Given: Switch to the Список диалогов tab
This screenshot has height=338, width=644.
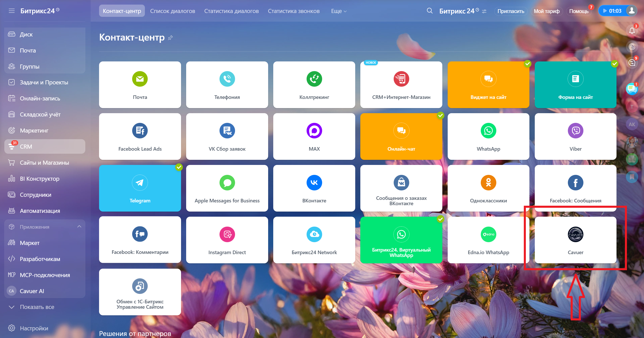Looking at the screenshot, I should click(172, 11).
